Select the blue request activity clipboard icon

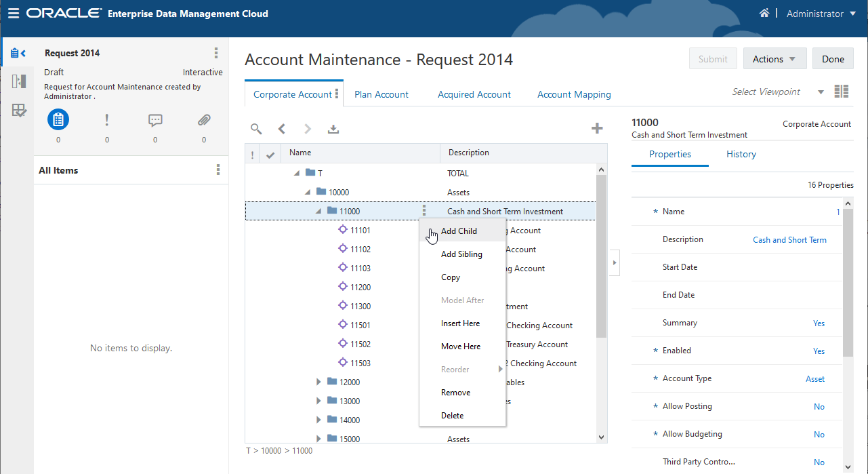pyautogui.click(x=58, y=119)
